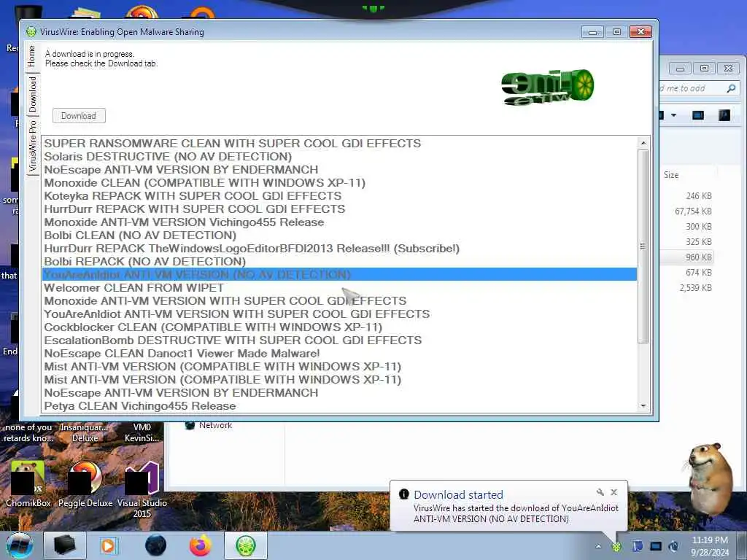Viewport: 747px width, 560px height.
Task: Open the black box taskbar app
Action: tap(65, 545)
